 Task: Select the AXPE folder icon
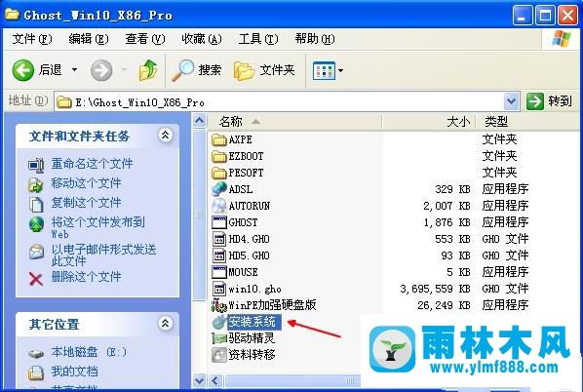(219, 139)
